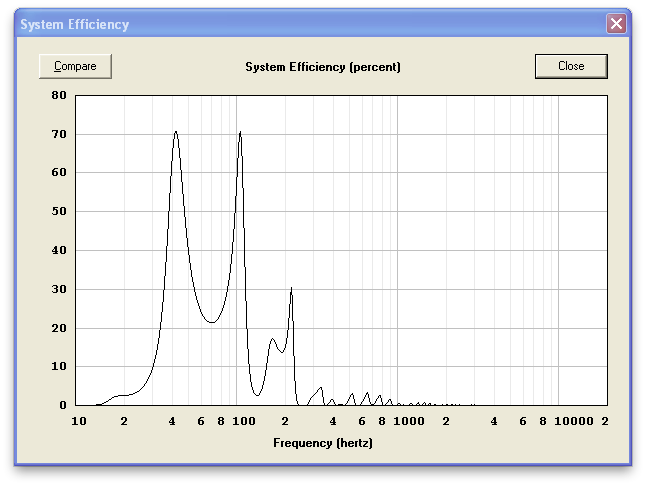Click the 30 label on the vertical axis
The image size is (646, 486).
click(59, 289)
